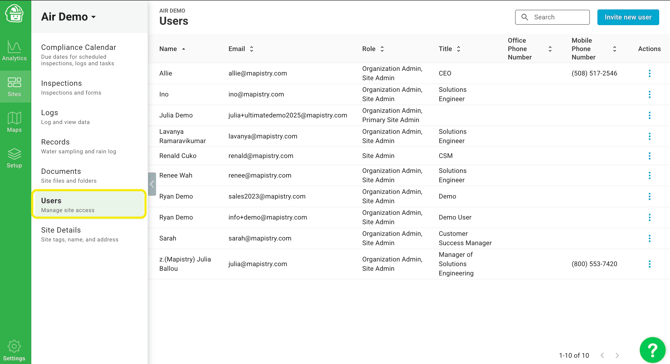The width and height of the screenshot is (670, 364).
Task: Click the Mapistry logo icon
Action: [15, 13]
